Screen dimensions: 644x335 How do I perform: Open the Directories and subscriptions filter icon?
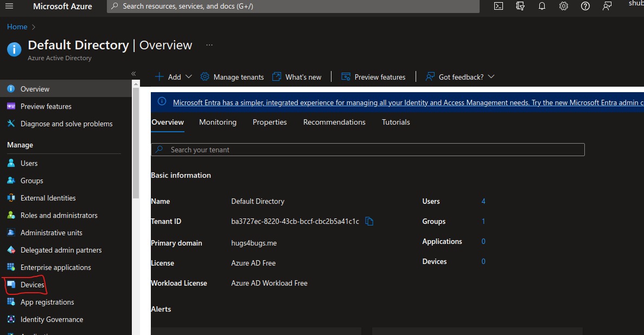coord(520,6)
